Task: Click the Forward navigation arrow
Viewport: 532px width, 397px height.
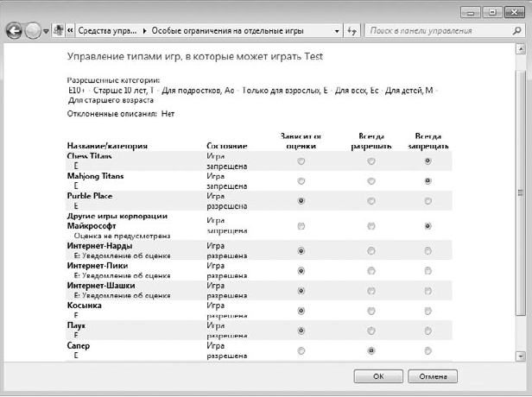Action: 33,31
